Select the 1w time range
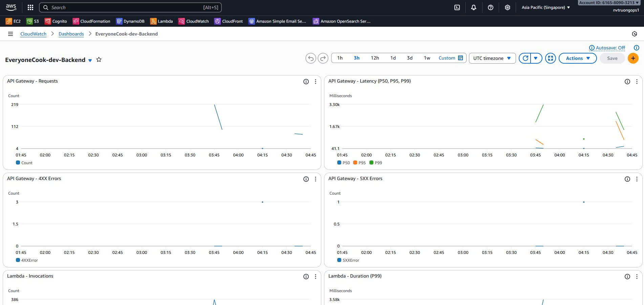This screenshot has height=305, width=644. (427, 58)
